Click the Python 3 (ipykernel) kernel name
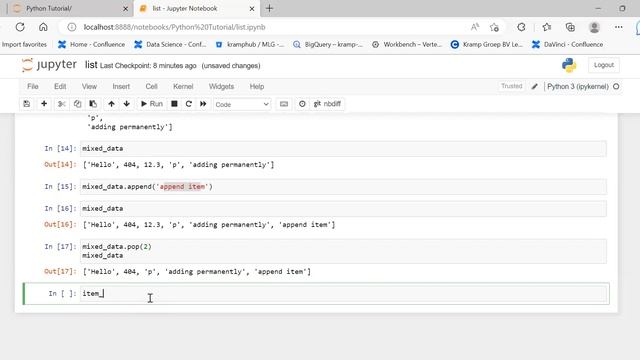Viewport: 640px width, 360px height. tap(578, 87)
